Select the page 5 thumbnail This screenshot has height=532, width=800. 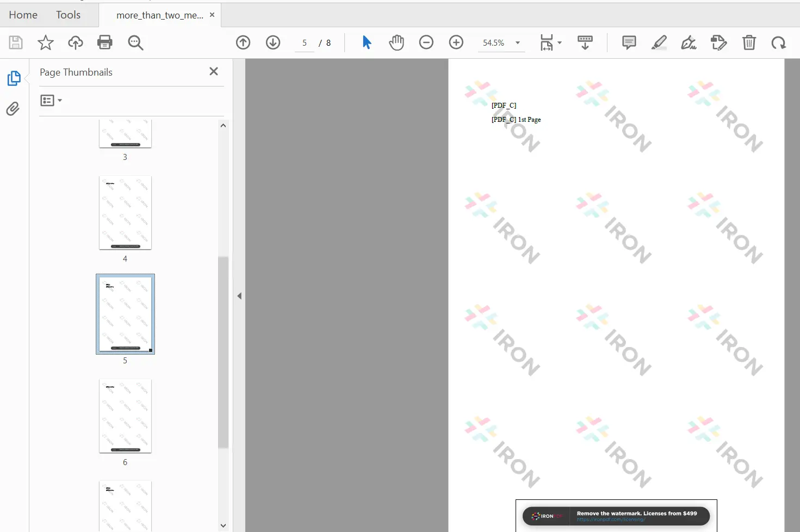click(x=125, y=314)
